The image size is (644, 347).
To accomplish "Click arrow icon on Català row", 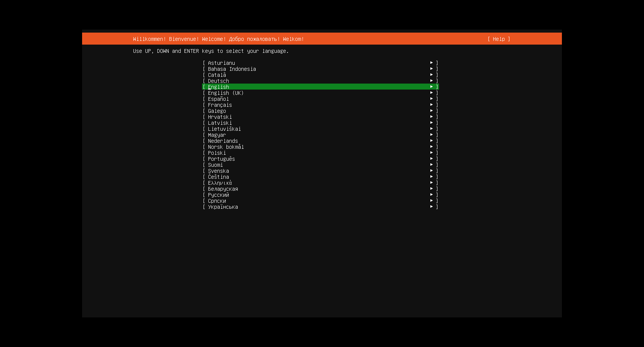I will tap(431, 75).
